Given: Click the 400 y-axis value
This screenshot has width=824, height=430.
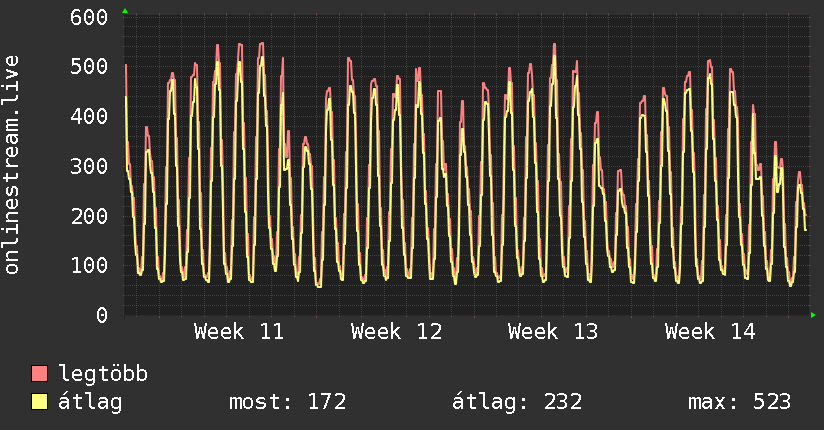Looking at the screenshot, I should 89,117.
